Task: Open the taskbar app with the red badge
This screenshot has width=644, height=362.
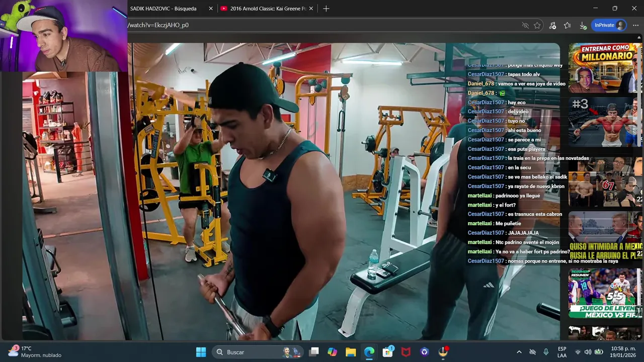Action: pyautogui.click(x=443, y=352)
